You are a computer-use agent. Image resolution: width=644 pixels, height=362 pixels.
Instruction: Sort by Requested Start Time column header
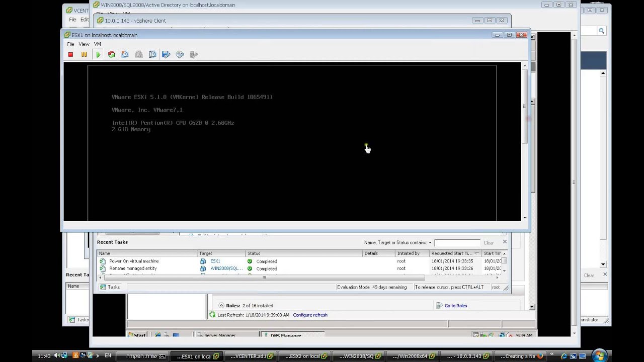click(455, 253)
